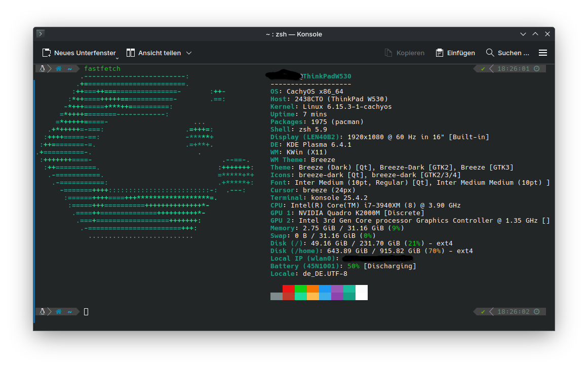Click the Uptime: 7 mins line
Image resolution: width=588 pixels, height=370 pixels.
298,114
